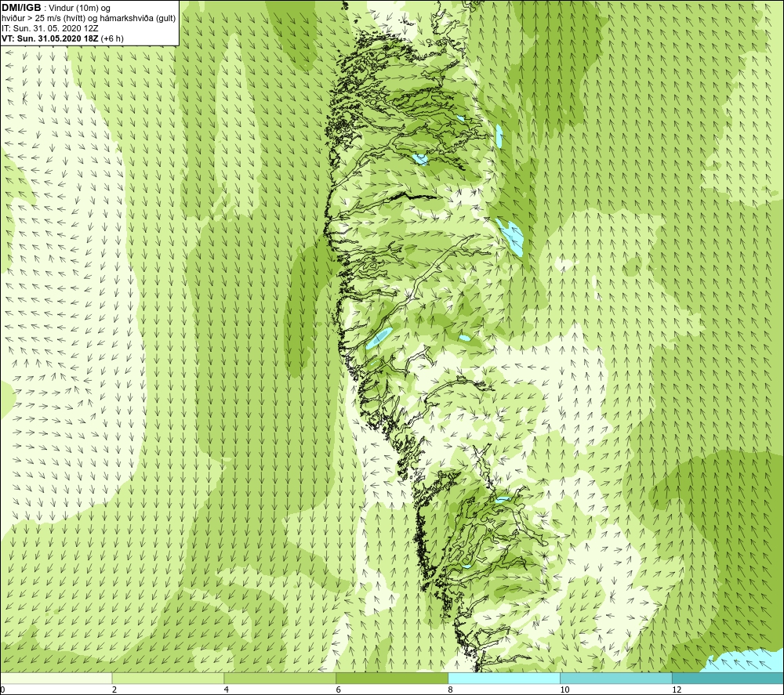Click the 'VT: Sun. 31.05.2020 18Z' line
The width and height of the screenshot is (784, 695).
coord(50,38)
